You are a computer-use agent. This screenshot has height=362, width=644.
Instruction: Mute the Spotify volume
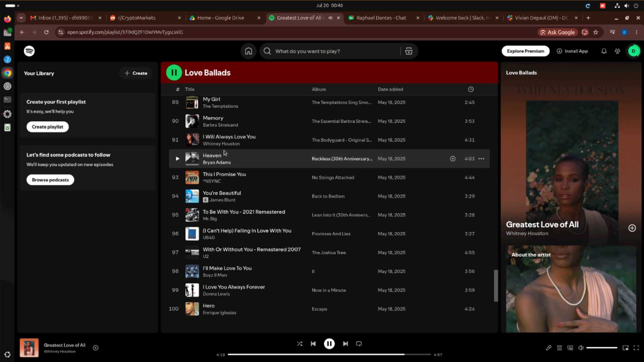click(x=581, y=348)
